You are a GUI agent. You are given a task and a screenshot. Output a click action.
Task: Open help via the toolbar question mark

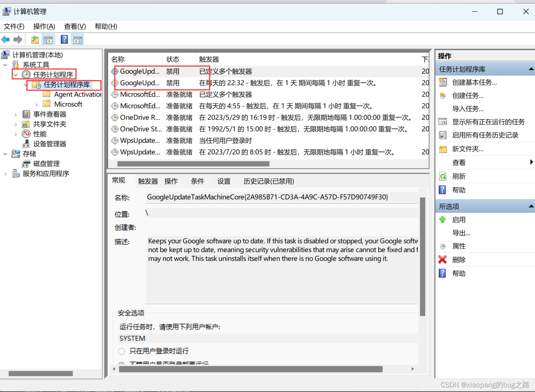(64, 39)
